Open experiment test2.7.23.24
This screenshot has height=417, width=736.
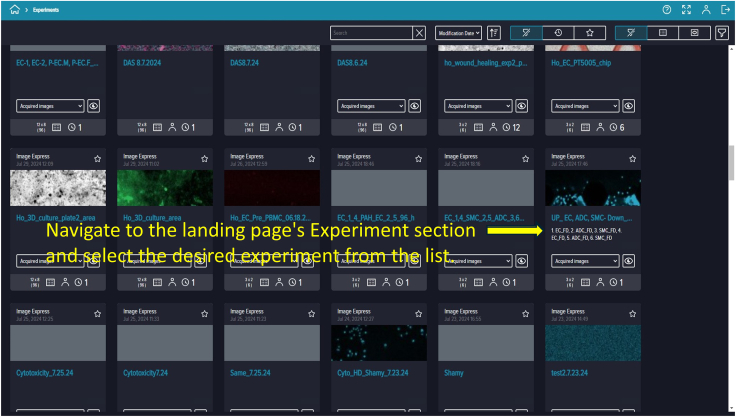569,373
